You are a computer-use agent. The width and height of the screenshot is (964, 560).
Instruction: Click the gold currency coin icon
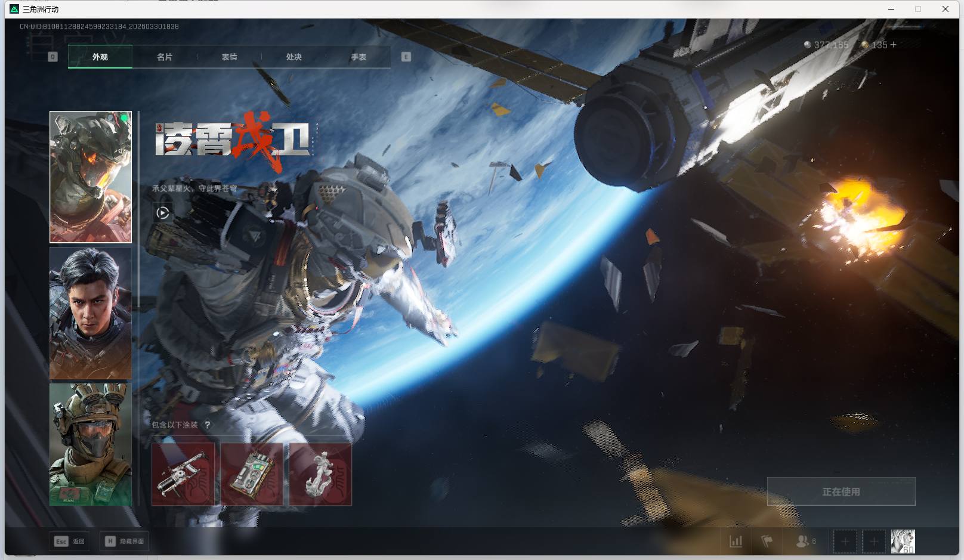865,45
